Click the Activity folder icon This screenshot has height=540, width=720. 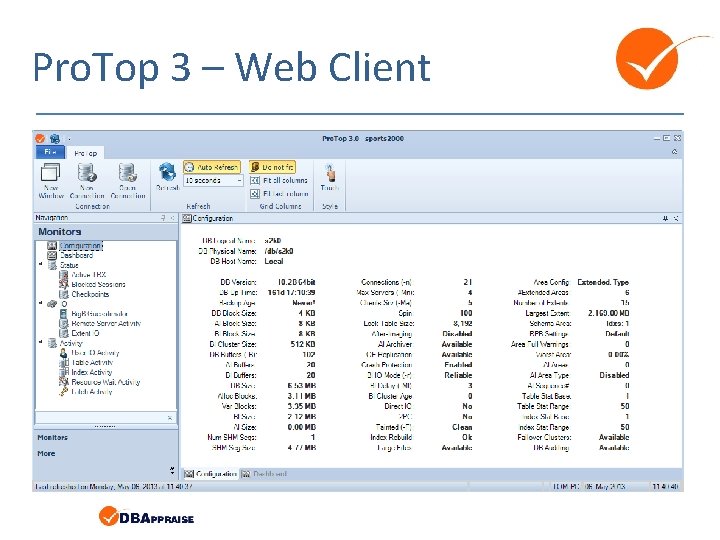pyautogui.click(x=53, y=343)
